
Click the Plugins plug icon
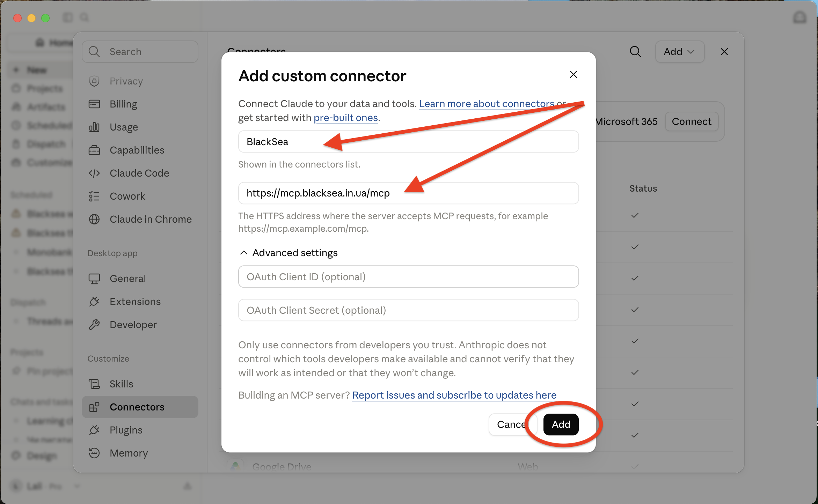point(94,430)
